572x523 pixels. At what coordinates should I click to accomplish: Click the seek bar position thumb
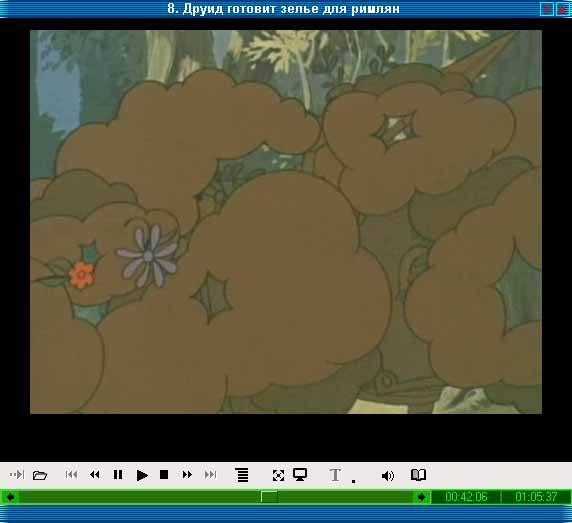269,497
